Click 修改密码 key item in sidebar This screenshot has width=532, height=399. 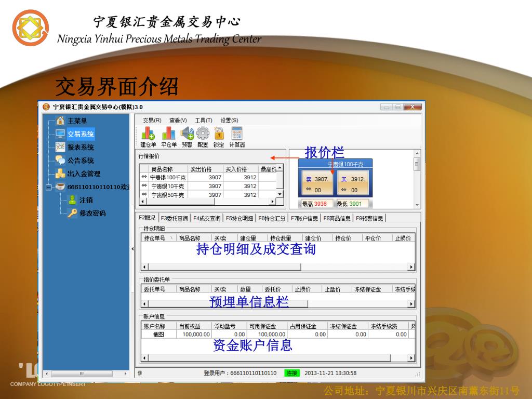[92, 213]
